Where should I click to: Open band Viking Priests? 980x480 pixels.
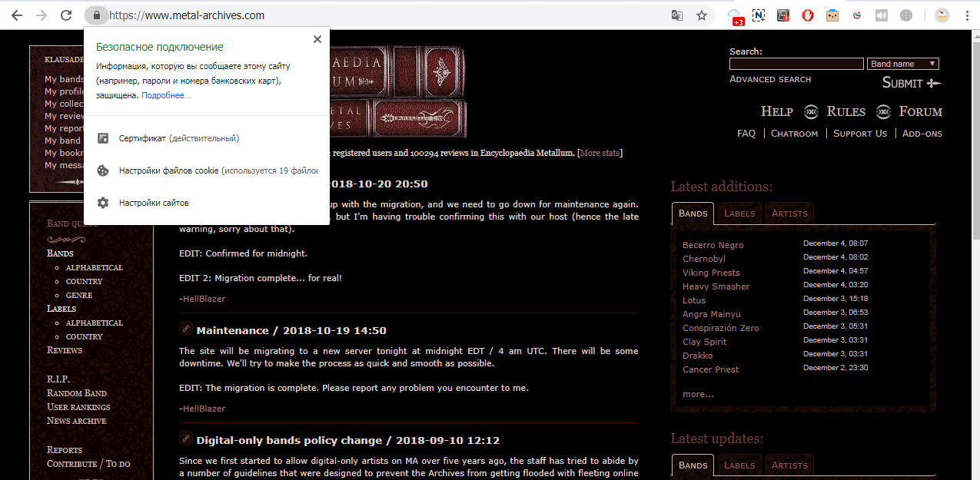pos(711,273)
